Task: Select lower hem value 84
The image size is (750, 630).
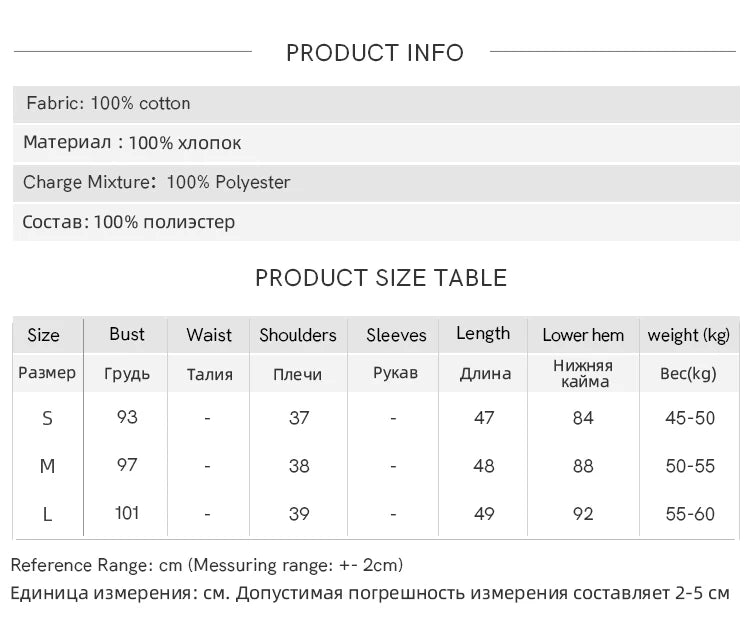Action: pyautogui.click(x=583, y=418)
